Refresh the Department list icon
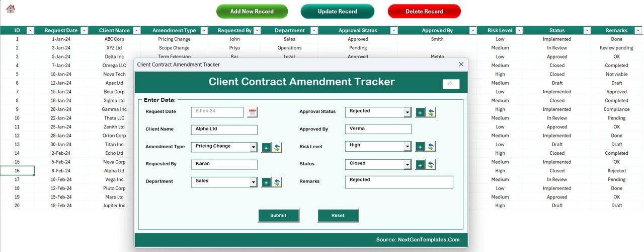Image resolution: width=644 pixels, height=252 pixels. [x=277, y=182]
